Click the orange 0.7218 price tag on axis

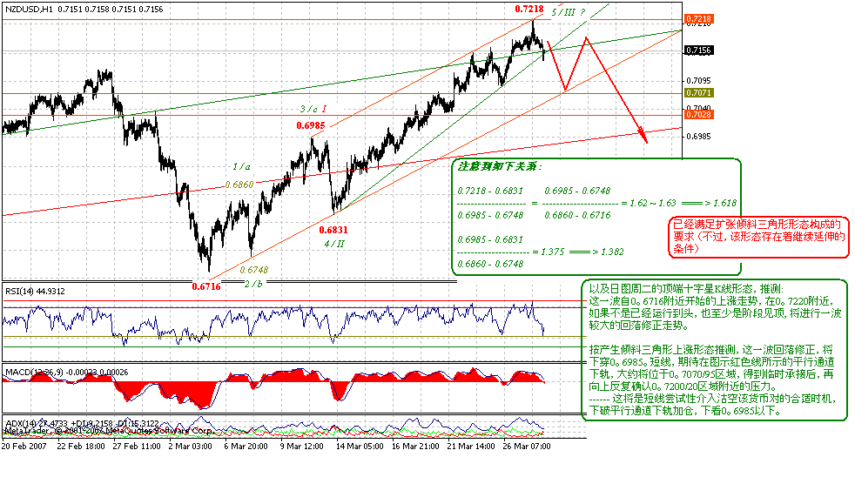(x=699, y=19)
